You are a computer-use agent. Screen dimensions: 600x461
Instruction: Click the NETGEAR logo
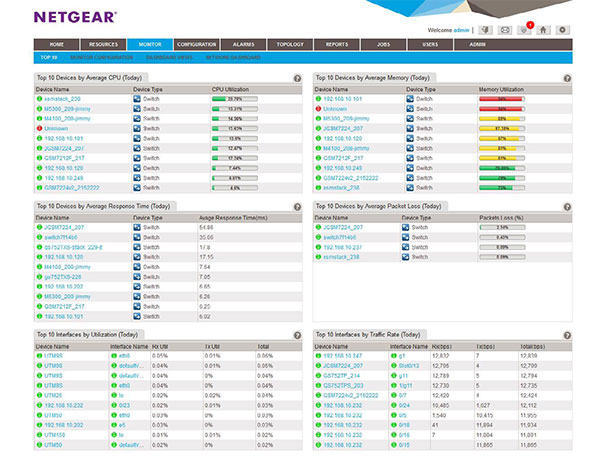(x=75, y=17)
